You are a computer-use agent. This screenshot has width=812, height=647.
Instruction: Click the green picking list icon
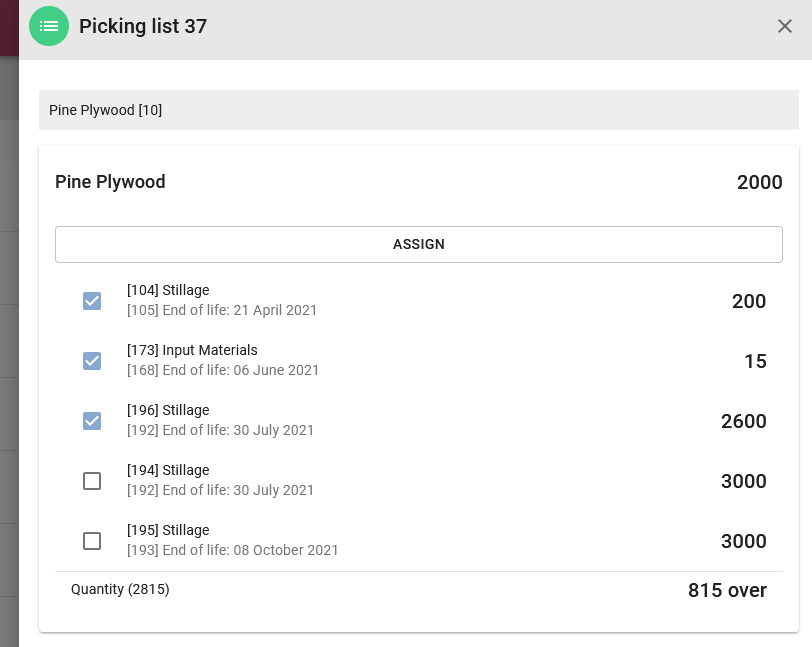[x=49, y=26]
